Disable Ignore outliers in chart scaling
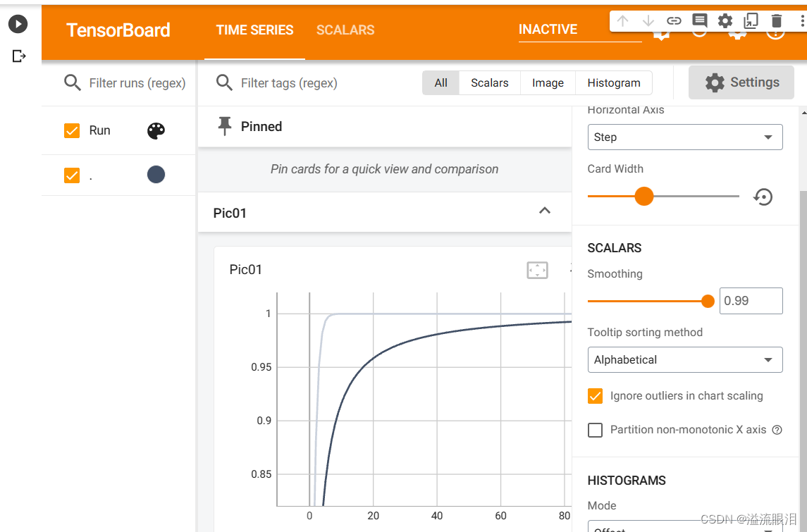This screenshot has width=807, height=532. click(x=595, y=396)
